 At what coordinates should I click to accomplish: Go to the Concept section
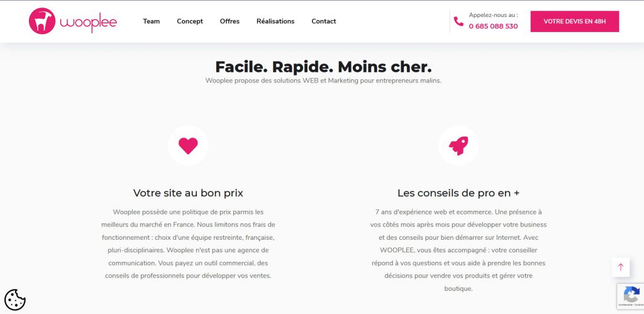point(189,21)
